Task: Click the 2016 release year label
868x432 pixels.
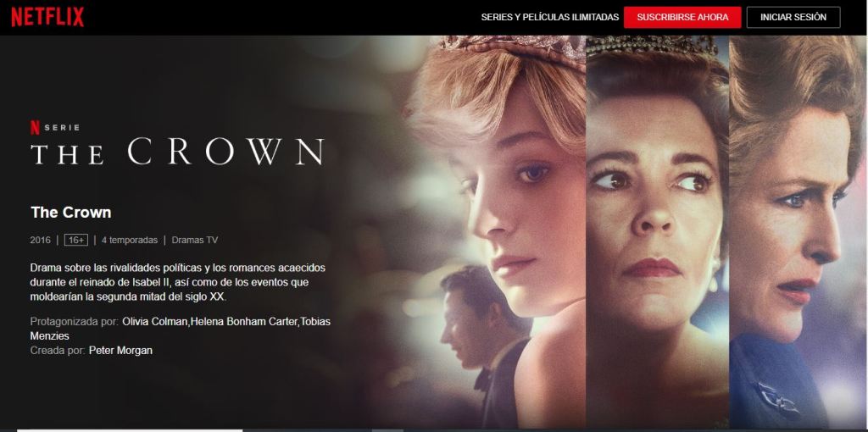Action: click(40, 240)
